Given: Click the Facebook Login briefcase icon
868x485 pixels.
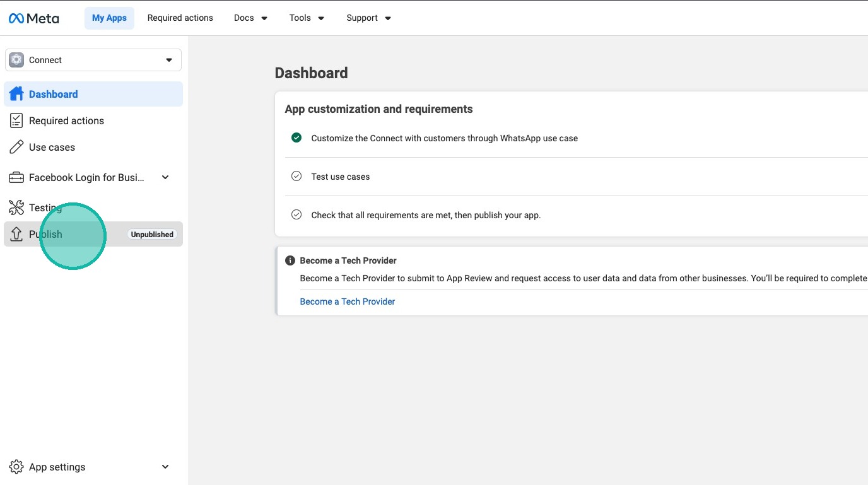Looking at the screenshot, I should point(16,177).
